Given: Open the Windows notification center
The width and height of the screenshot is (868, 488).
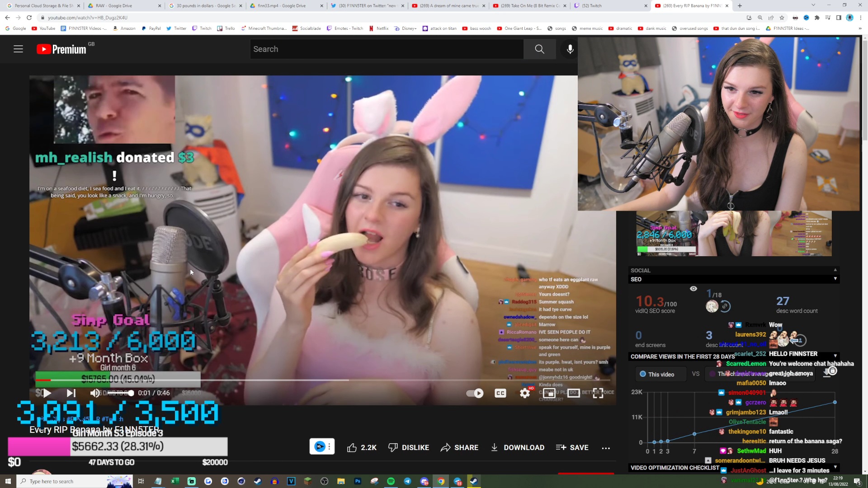Looking at the screenshot, I should (857, 481).
